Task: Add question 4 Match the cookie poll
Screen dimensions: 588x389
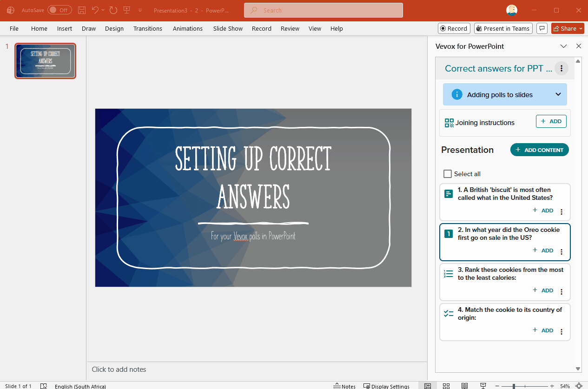Action: (x=543, y=330)
